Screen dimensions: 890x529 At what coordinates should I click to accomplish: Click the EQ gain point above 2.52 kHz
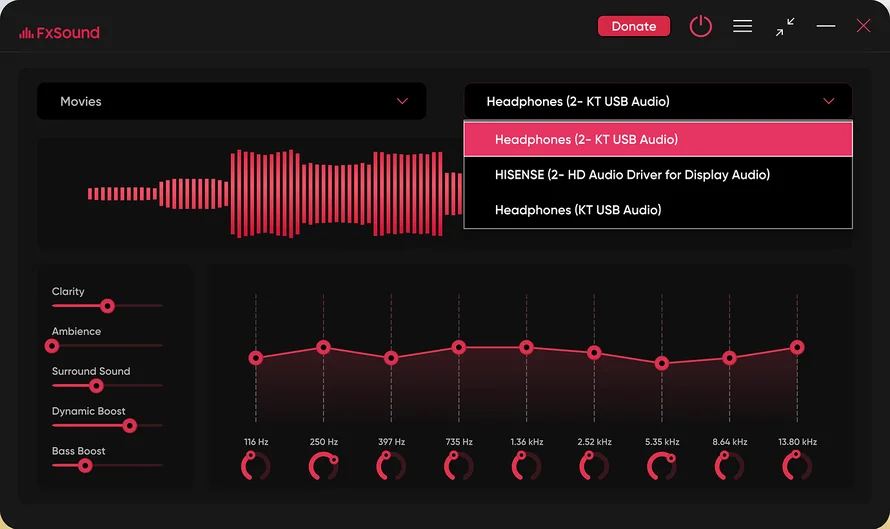(x=594, y=353)
